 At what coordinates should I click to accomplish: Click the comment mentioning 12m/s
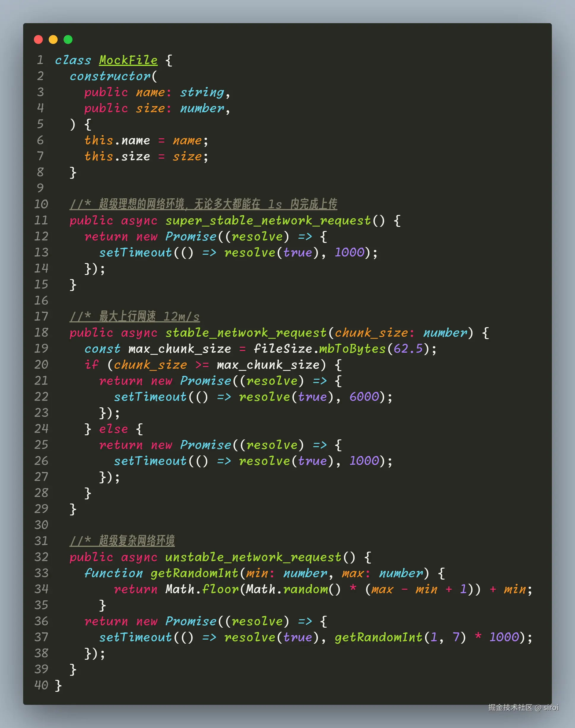coord(135,316)
